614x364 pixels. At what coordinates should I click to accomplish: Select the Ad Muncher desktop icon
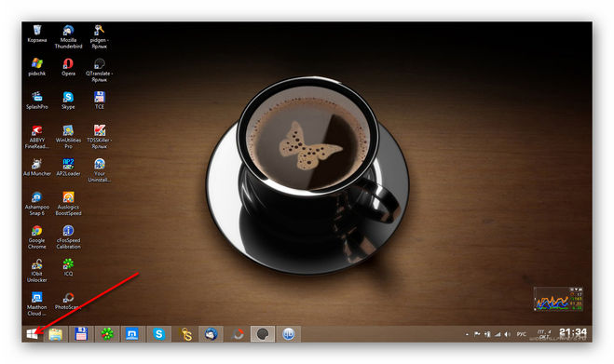[37, 168]
